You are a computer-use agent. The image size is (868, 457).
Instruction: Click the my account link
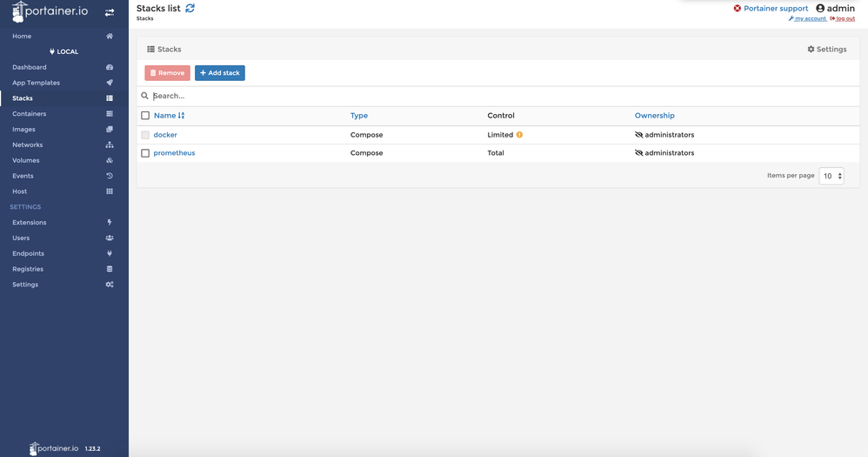point(808,19)
